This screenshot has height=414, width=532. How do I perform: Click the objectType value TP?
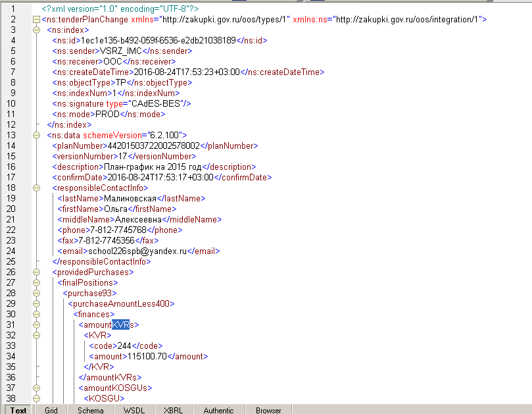pyautogui.click(x=121, y=82)
